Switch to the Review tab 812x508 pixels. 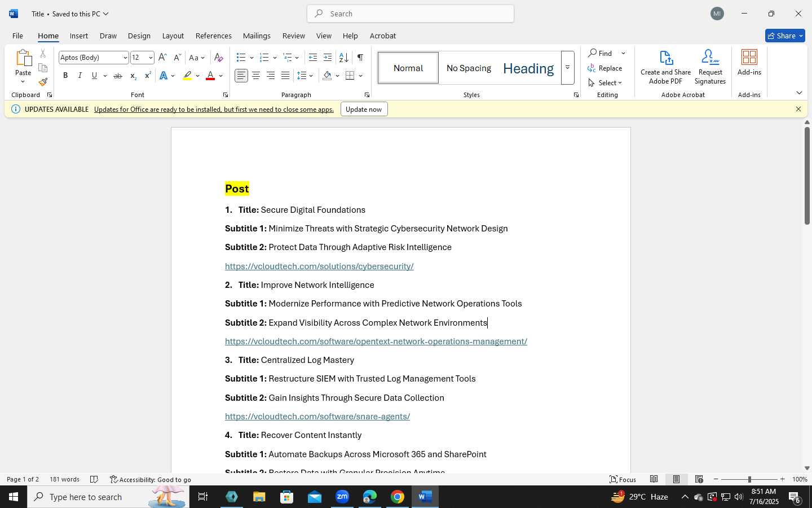tap(294, 36)
